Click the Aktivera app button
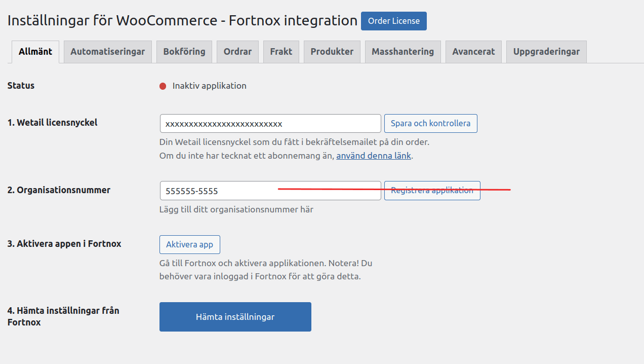 [x=189, y=244]
